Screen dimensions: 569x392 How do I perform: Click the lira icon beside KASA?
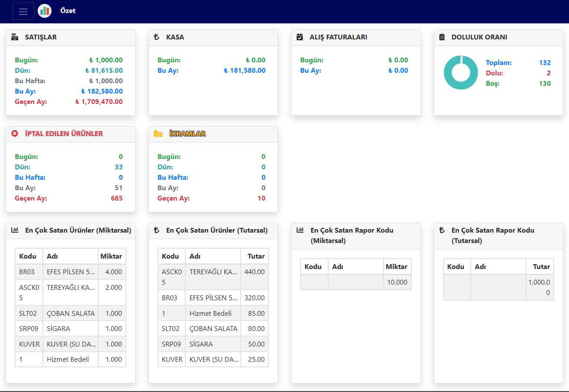157,37
